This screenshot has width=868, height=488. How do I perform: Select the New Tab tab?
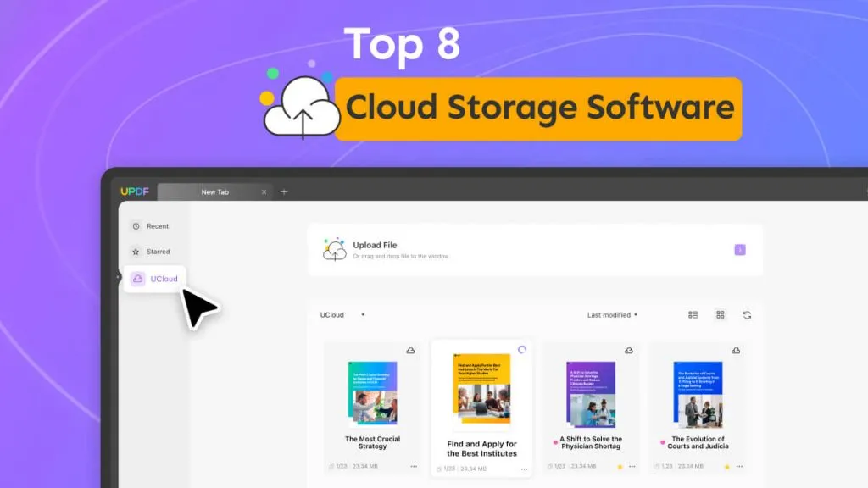click(214, 192)
